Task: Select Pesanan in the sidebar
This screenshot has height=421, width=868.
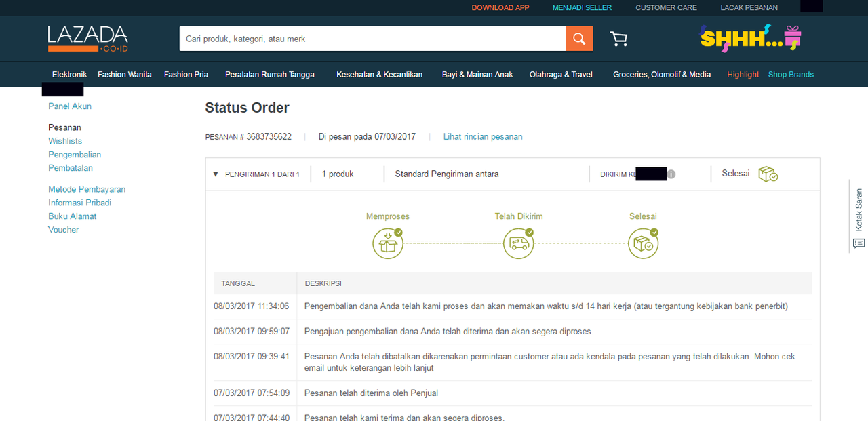Action: click(x=64, y=127)
